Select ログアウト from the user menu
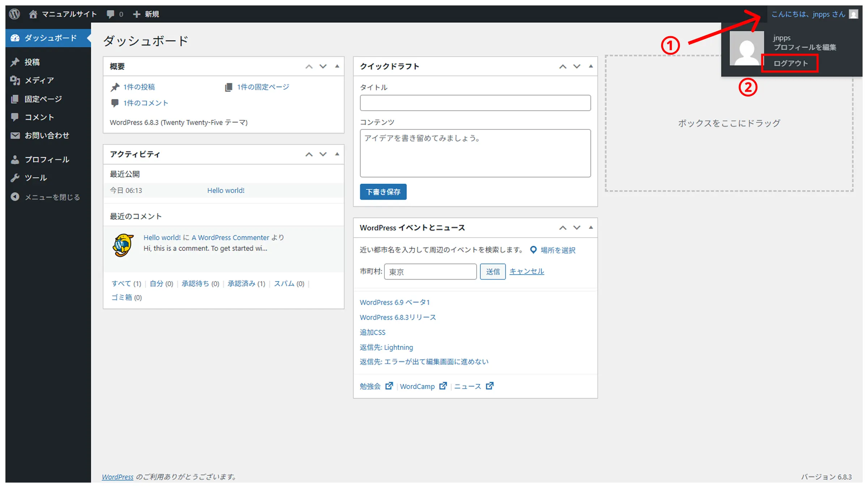Image resolution: width=868 pixels, height=488 pixels. click(790, 63)
